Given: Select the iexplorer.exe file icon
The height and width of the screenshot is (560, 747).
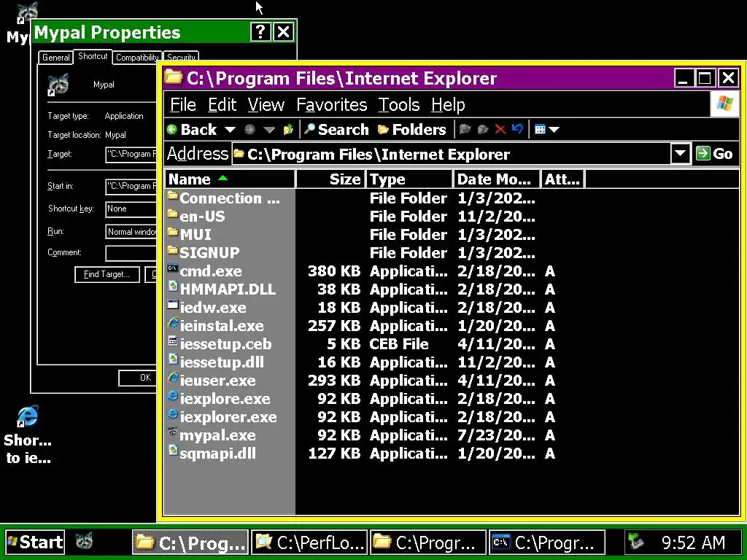Looking at the screenshot, I should pyautogui.click(x=172, y=414).
